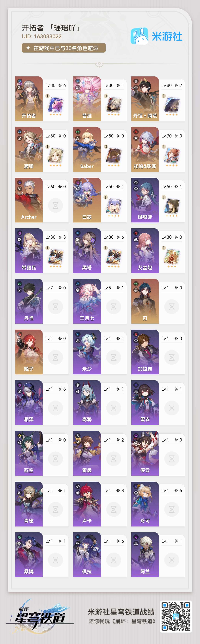Open the 娜塔莎 character card
The image size is (200, 644).
point(158,200)
